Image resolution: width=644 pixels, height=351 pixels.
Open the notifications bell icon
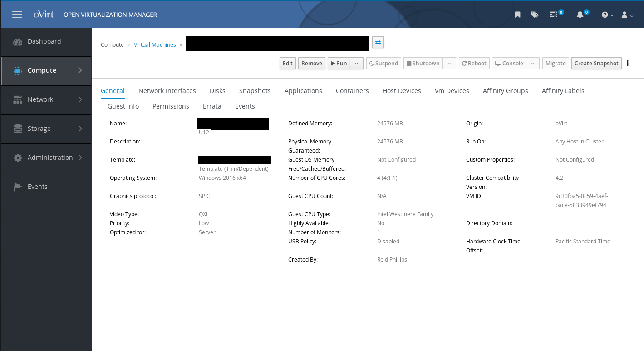tap(580, 15)
